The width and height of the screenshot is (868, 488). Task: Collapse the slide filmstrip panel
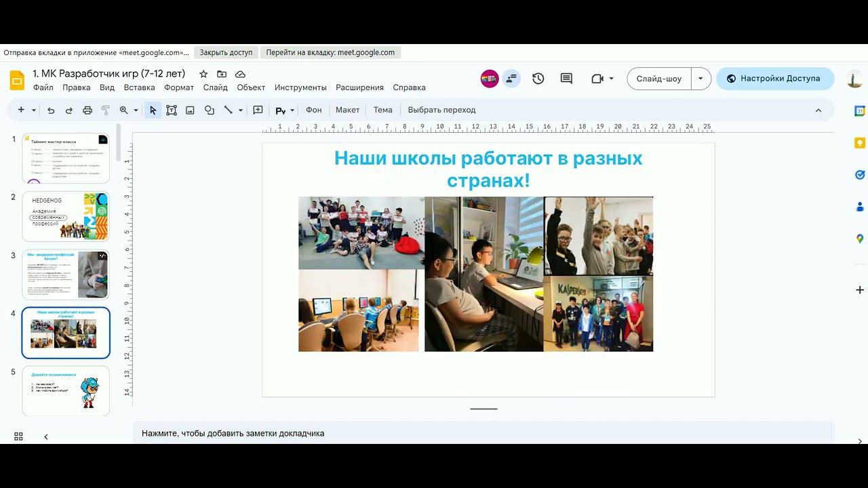[x=46, y=436]
